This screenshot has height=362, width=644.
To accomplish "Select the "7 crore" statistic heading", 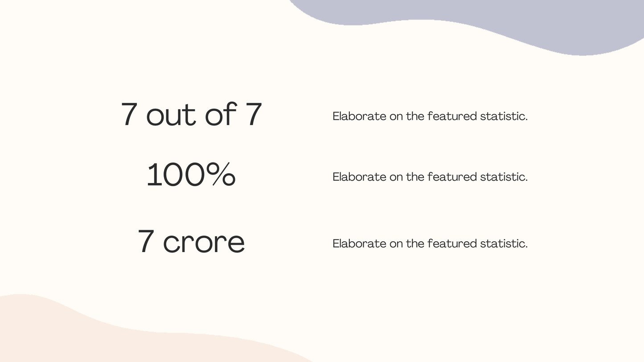I will [191, 242].
